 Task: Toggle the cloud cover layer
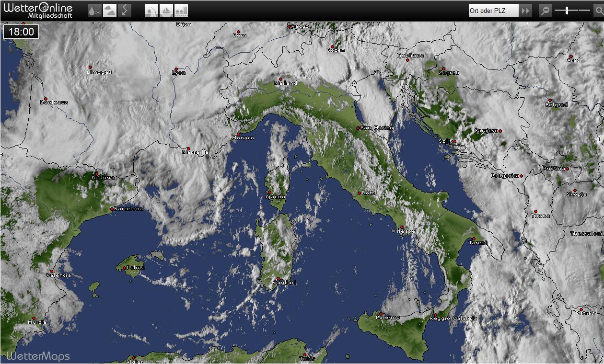(110, 11)
